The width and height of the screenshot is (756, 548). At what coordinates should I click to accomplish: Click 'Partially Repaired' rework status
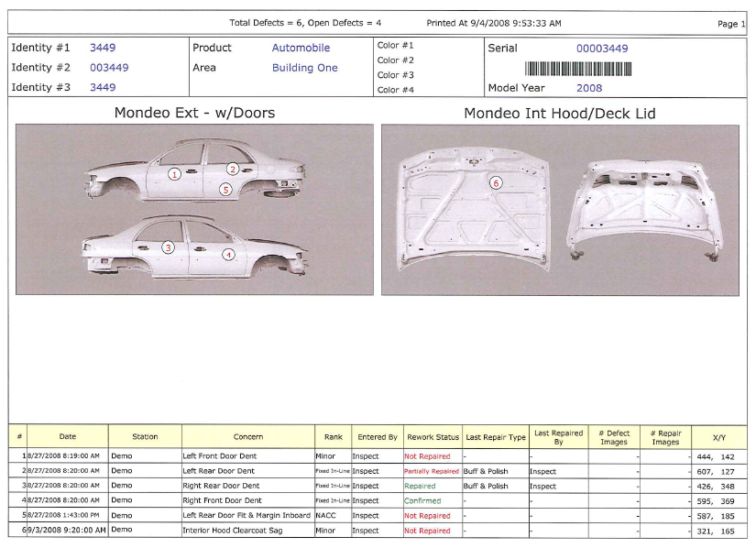pyautogui.click(x=431, y=471)
